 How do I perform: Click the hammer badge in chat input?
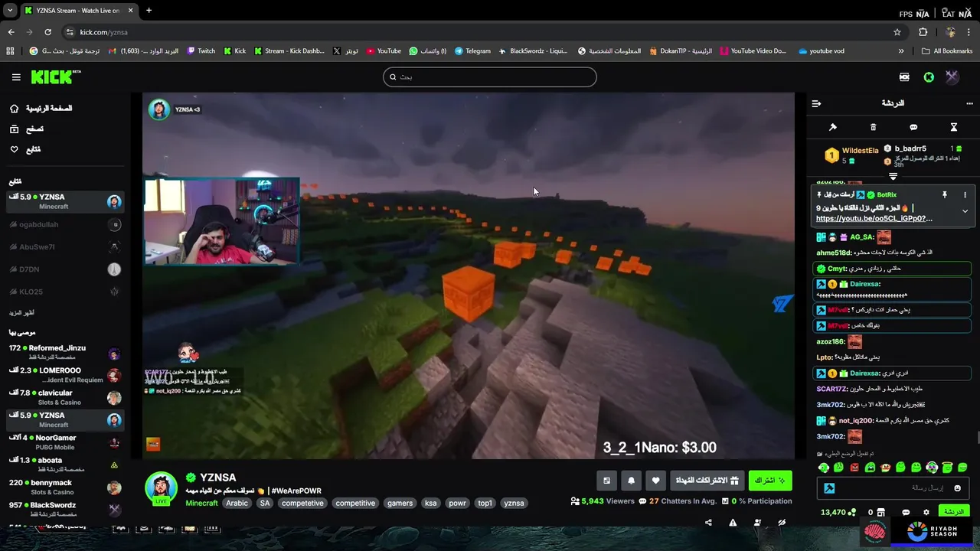pyautogui.click(x=829, y=488)
